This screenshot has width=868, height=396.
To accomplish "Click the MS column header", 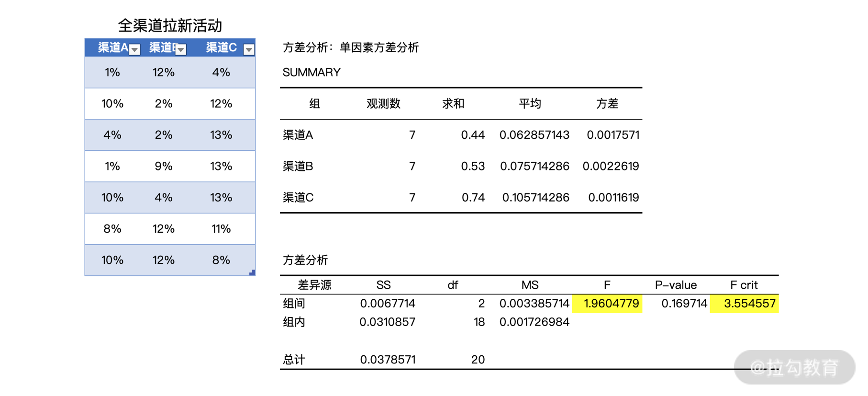I will click(530, 285).
